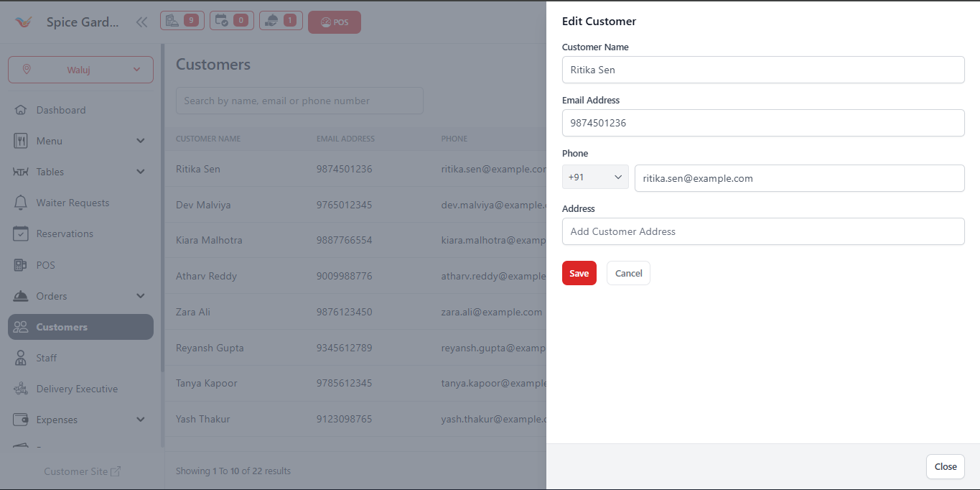Open the Customer Site link
The height and width of the screenshot is (490, 980).
tap(82, 471)
